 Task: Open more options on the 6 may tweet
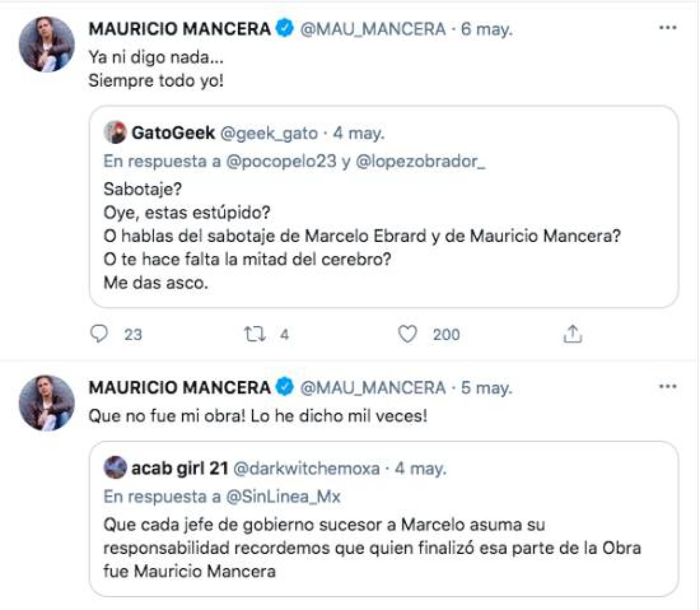667,28
